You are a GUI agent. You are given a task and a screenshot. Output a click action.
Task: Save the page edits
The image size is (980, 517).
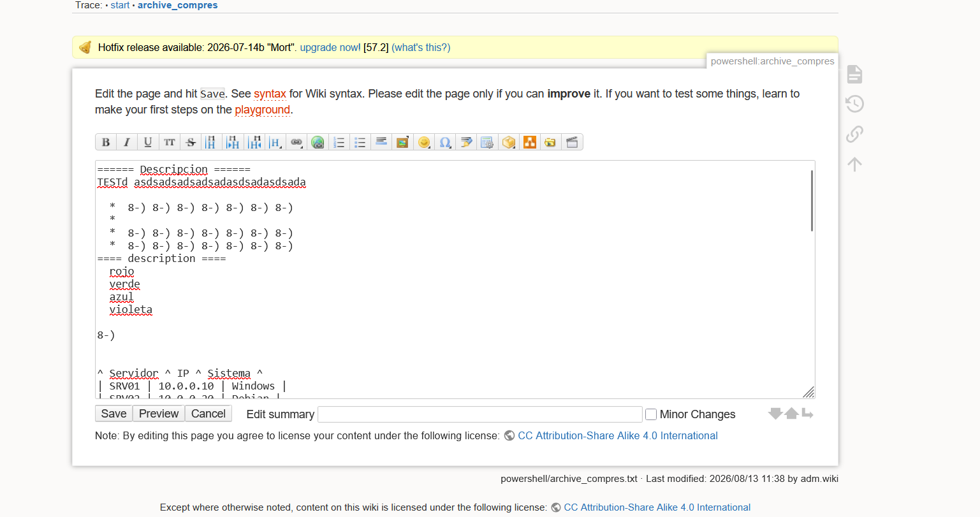click(x=113, y=414)
